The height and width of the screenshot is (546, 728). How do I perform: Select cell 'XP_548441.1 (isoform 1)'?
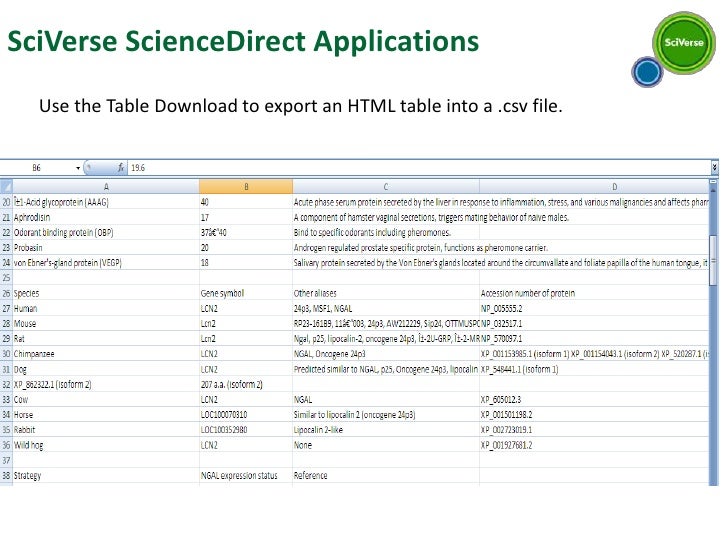[594, 369]
